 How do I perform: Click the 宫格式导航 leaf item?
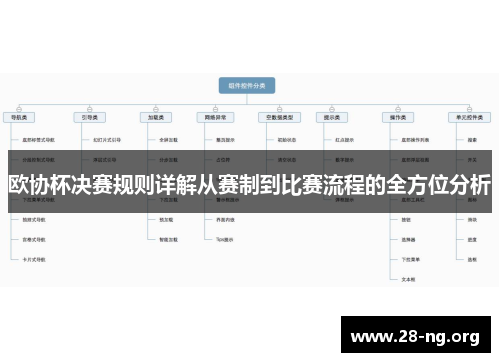34,240
